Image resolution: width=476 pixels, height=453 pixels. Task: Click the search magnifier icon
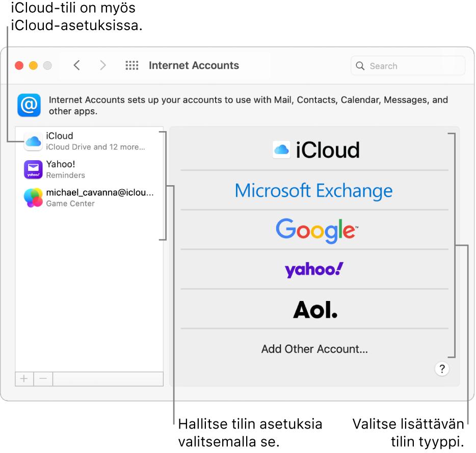tap(360, 66)
